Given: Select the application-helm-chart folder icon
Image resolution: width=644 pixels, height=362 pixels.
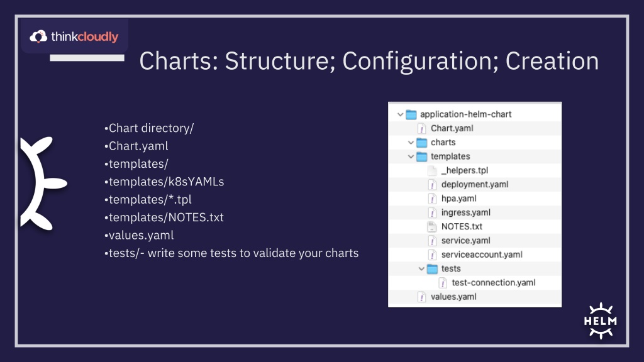Looking at the screenshot, I should (411, 114).
